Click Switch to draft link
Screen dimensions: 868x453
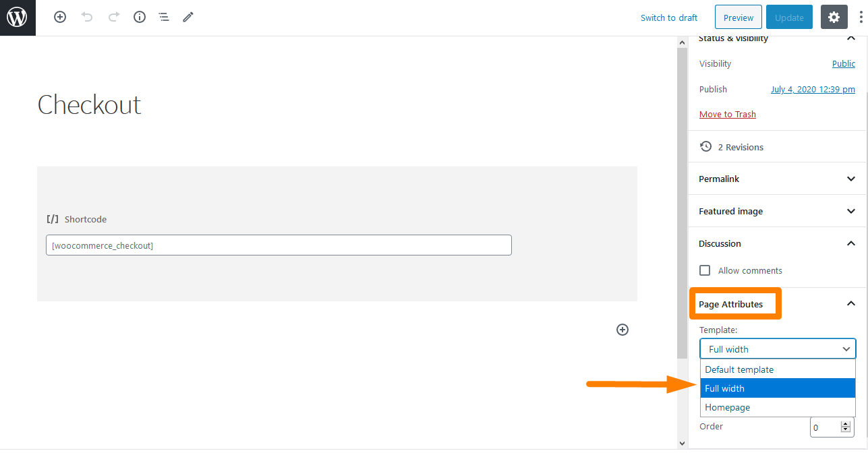point(669,18)
